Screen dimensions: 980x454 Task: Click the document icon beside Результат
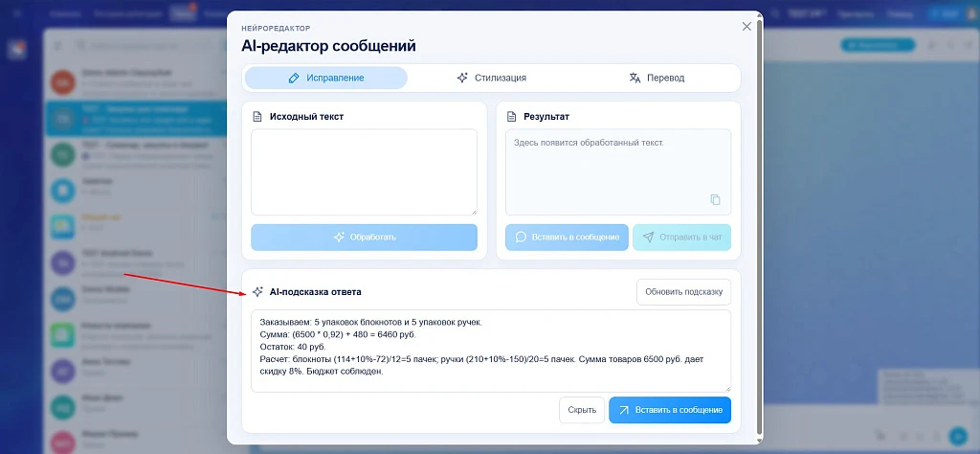pos(511,117)
